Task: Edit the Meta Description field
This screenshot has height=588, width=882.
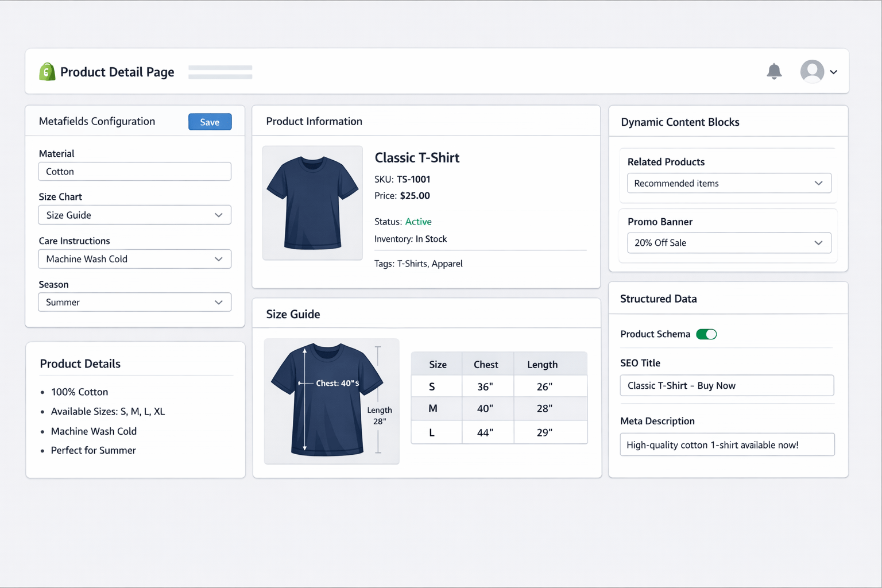Action: (726, 444)
